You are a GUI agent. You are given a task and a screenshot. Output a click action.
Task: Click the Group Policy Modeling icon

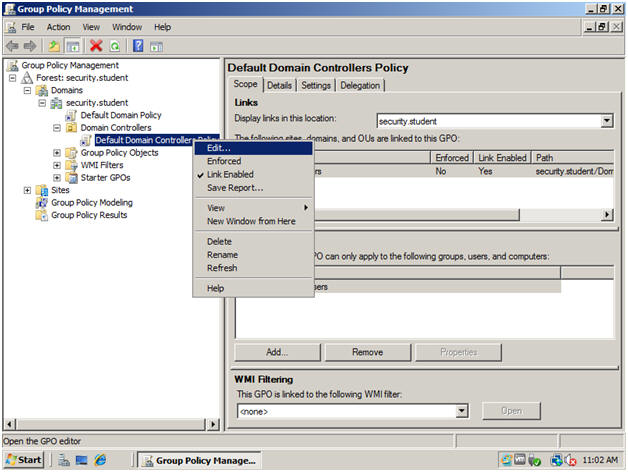tap(42, 202)
